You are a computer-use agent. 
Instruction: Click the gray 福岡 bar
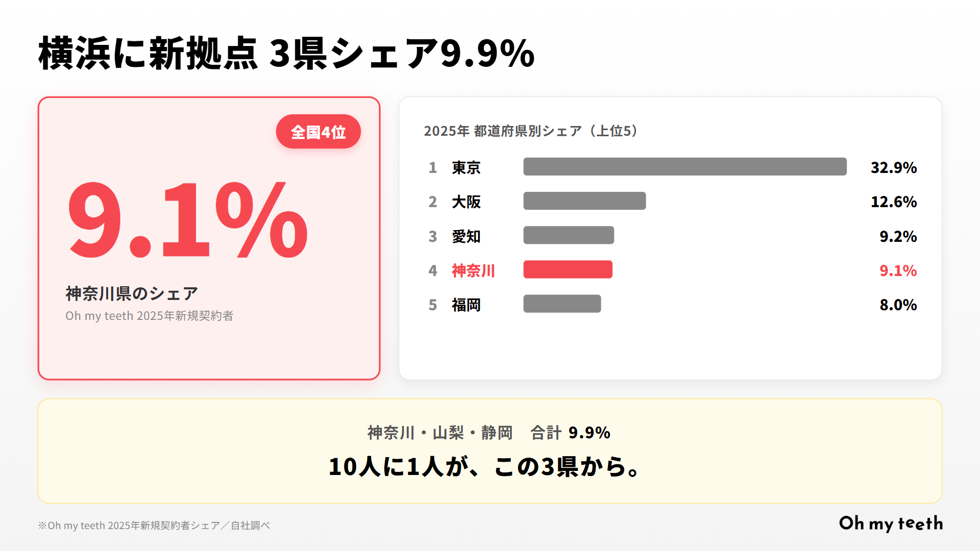pos(562,304)
